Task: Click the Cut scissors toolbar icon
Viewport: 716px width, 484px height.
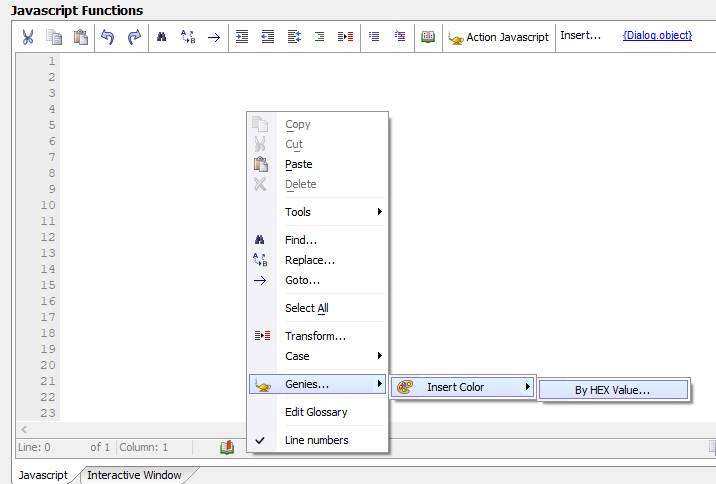Action: coord(28,37)
